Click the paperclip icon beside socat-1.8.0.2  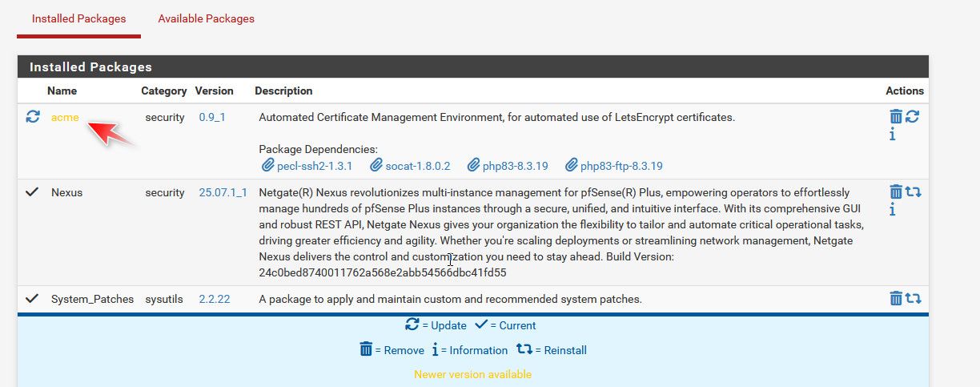(376, 166)
